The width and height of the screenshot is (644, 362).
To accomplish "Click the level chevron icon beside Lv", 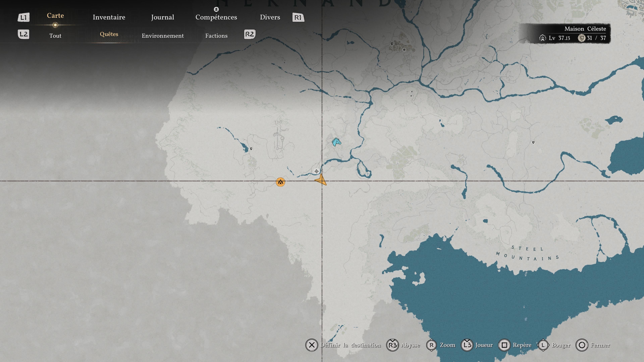I will [543, 38].
